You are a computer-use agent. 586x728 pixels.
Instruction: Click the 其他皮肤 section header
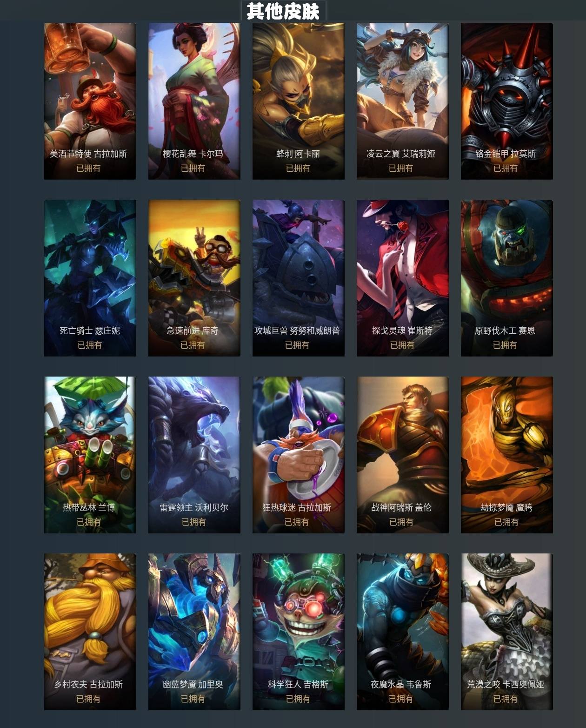coord(283,11)
